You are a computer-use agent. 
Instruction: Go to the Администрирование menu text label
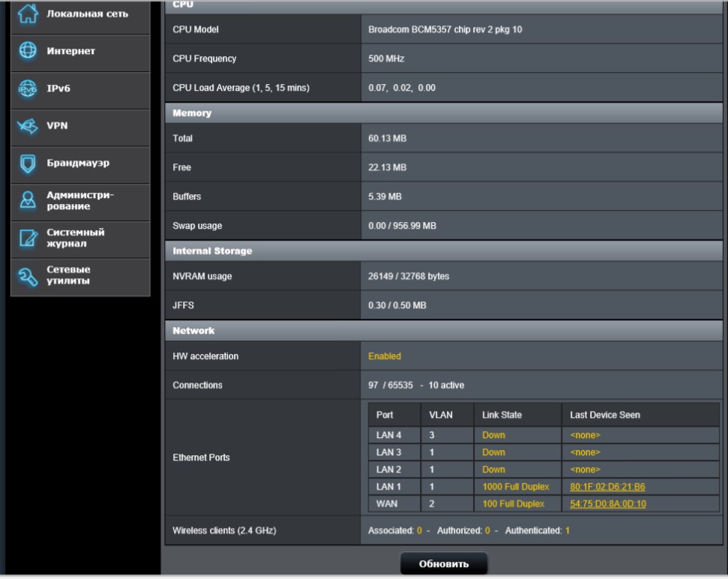(80, 200)
